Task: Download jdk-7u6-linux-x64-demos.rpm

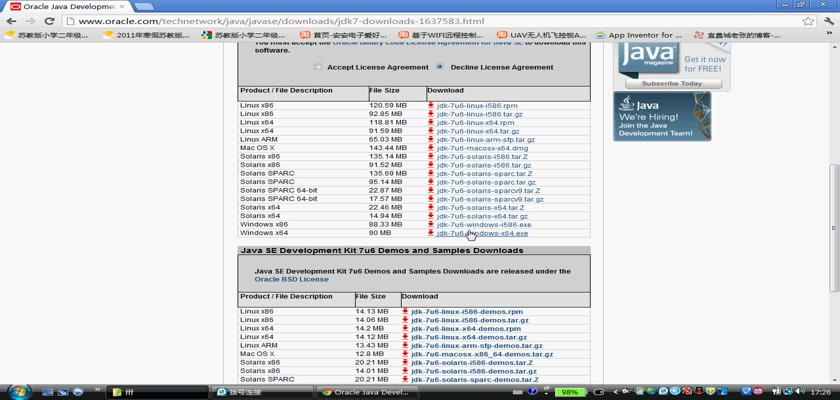Action: [x=466, y=329]
